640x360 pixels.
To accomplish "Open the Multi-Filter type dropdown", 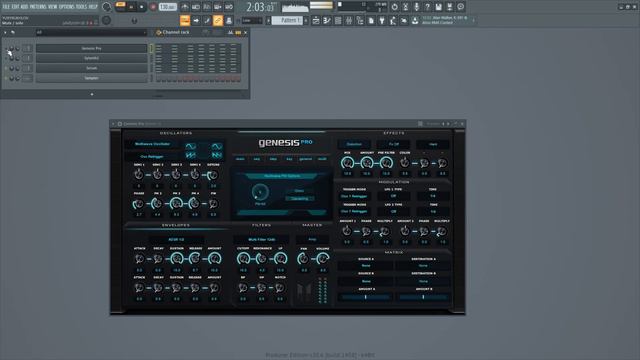I will click(x=262, y=240).
